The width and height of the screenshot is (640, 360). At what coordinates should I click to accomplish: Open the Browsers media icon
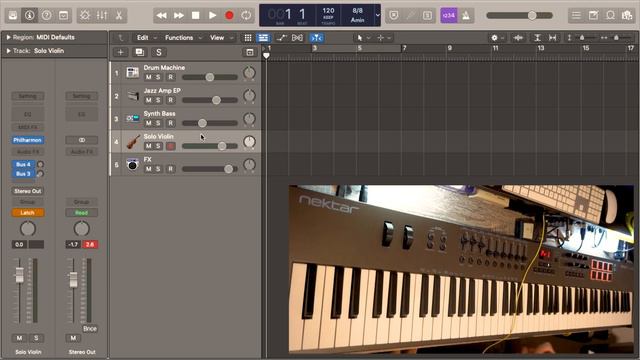point(627,16)
